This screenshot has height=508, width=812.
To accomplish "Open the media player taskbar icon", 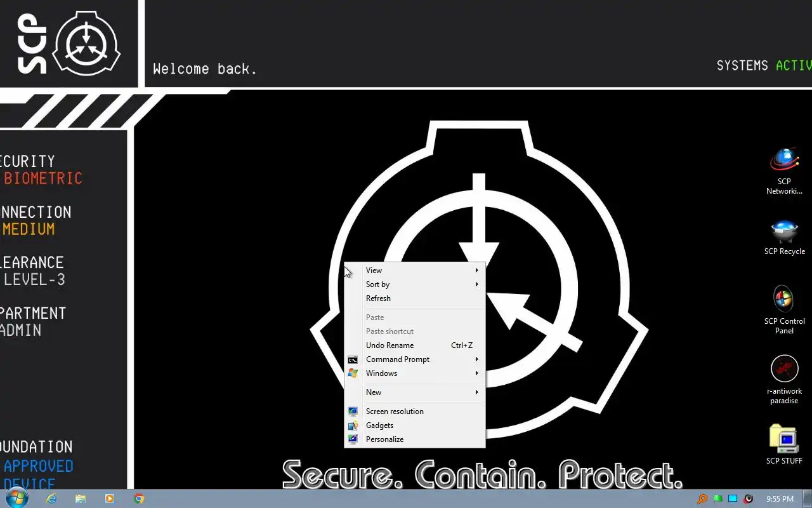I will coord(110,498).
